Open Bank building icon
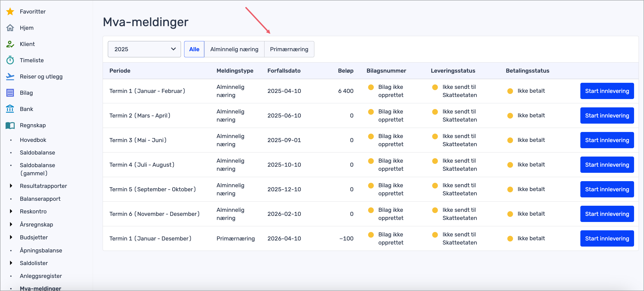Image resolution: width=644 pixels, height=291 pixels. [10, 109]
